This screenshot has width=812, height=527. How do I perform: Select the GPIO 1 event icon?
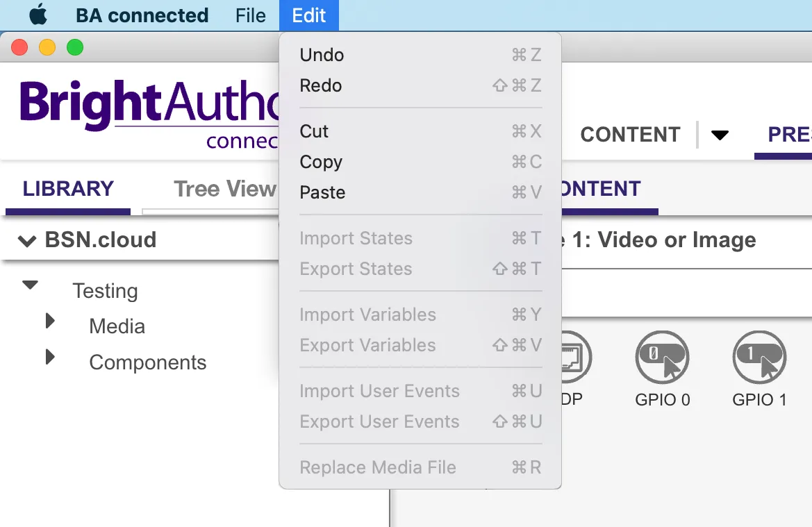coord(760,357)
